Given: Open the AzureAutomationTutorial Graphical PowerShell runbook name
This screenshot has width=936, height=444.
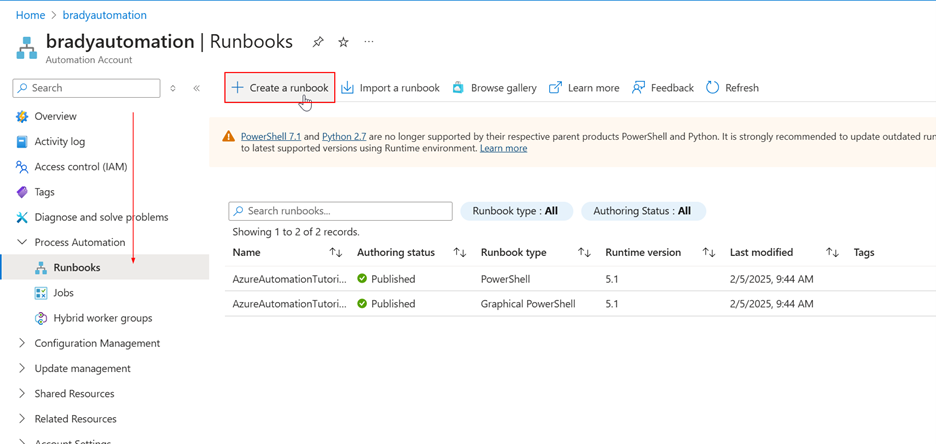Looking at the screenshot, I should [x=289, y=304].
